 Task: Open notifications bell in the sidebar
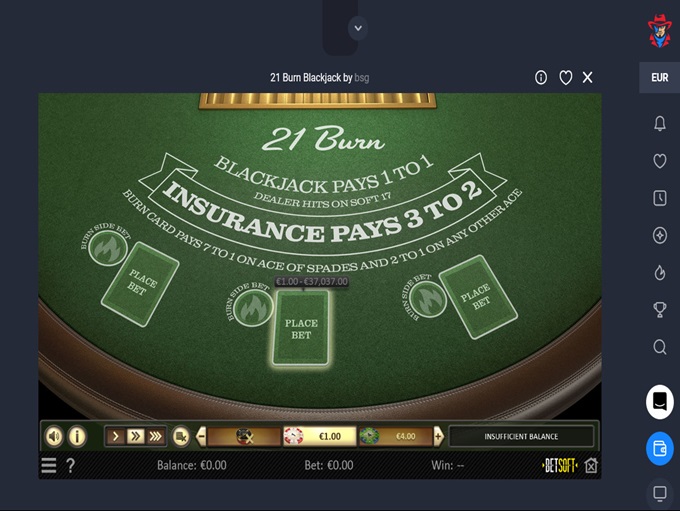click(x=660, y=124)
